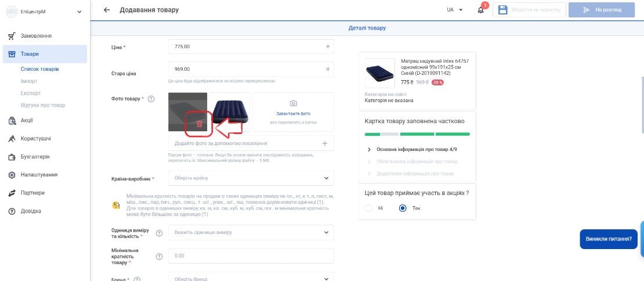Click the Замовлення cart icon in sidebar
The image size is (644, 281).
[12, 36]
